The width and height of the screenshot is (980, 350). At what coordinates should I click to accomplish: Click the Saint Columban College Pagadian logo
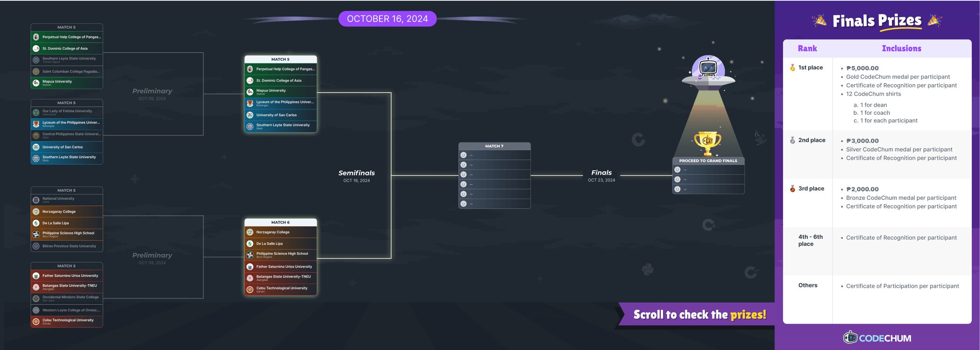tap(36, 72)
